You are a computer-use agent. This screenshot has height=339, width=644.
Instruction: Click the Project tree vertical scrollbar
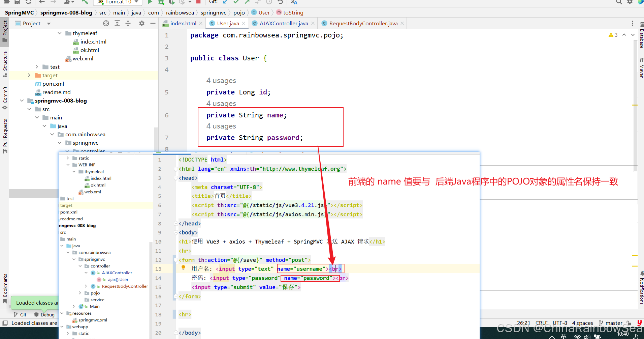(x=156, y=139)
